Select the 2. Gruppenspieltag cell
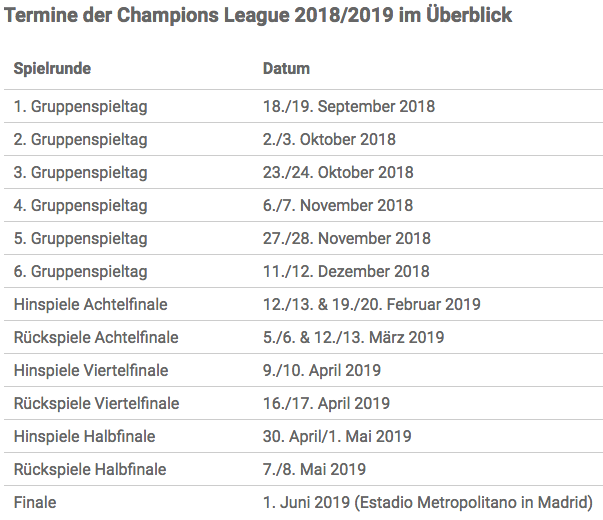603x520 pixels. (x=81, y=140)
